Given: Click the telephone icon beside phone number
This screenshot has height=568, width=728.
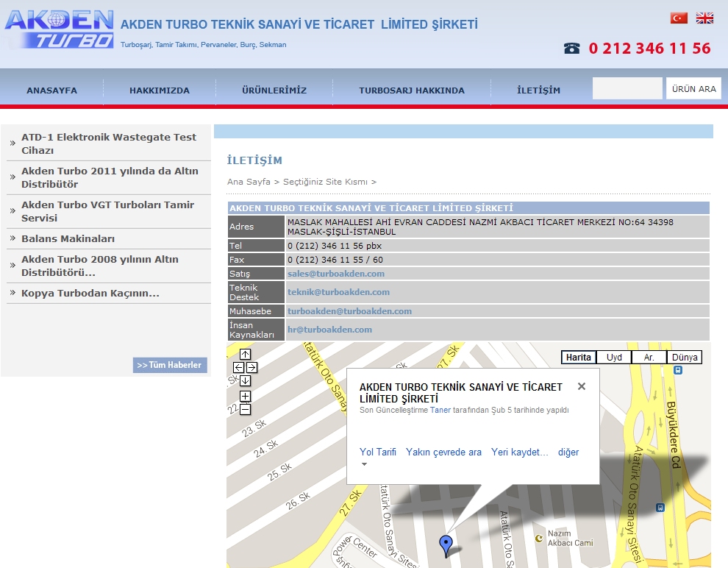Looking at the screenshot, I should coord(571,48).
